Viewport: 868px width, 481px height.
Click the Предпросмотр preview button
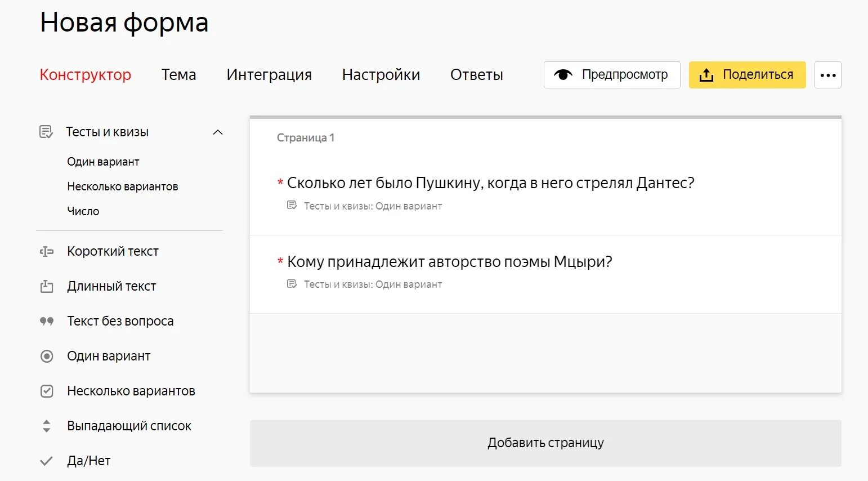[x=612, y=75]
